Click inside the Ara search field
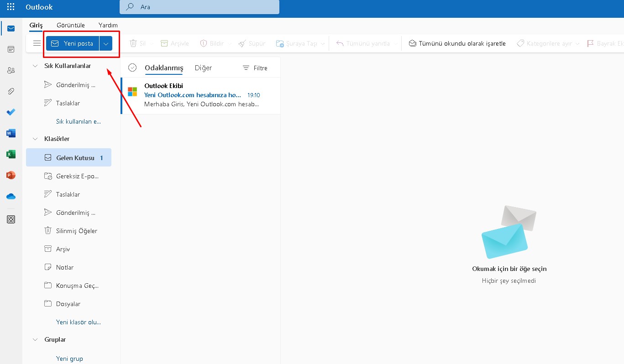This screenshot has height=364, width=624. point(199,7)
